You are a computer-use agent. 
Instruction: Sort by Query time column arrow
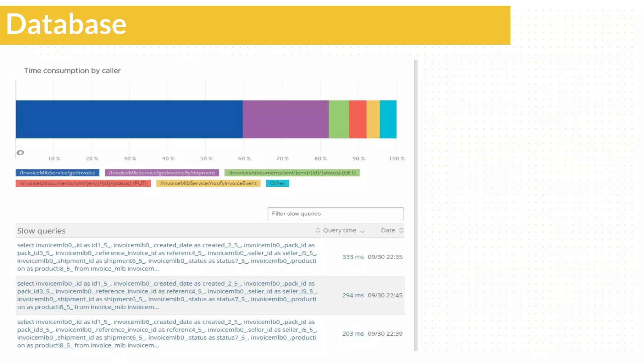(x=363, y=231)
